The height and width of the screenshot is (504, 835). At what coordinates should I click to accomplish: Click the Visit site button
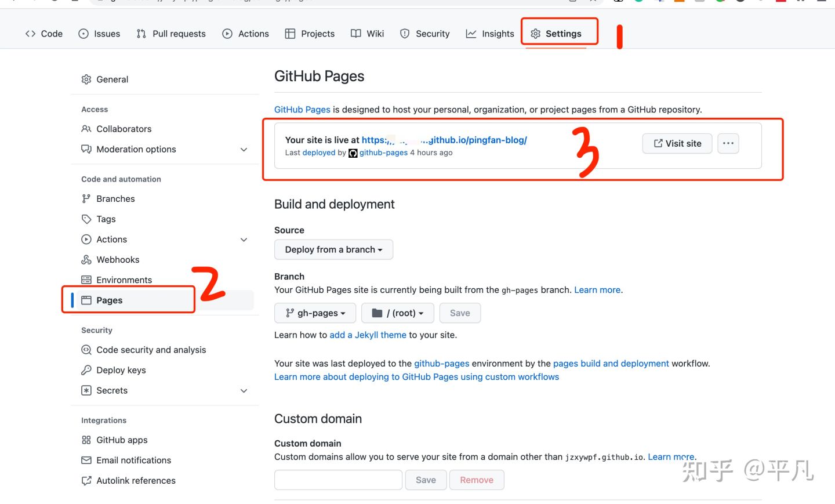point(677,143)
